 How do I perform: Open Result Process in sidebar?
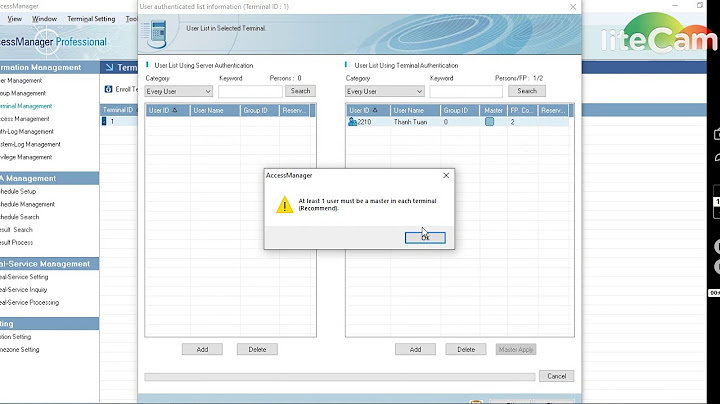click(17, 243)
